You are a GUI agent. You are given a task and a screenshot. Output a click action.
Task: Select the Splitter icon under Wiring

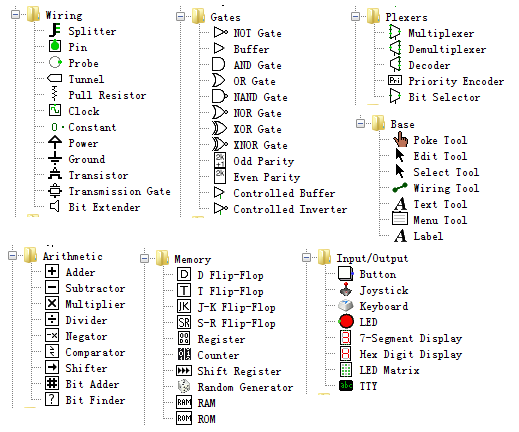click(x=55, y=30)
